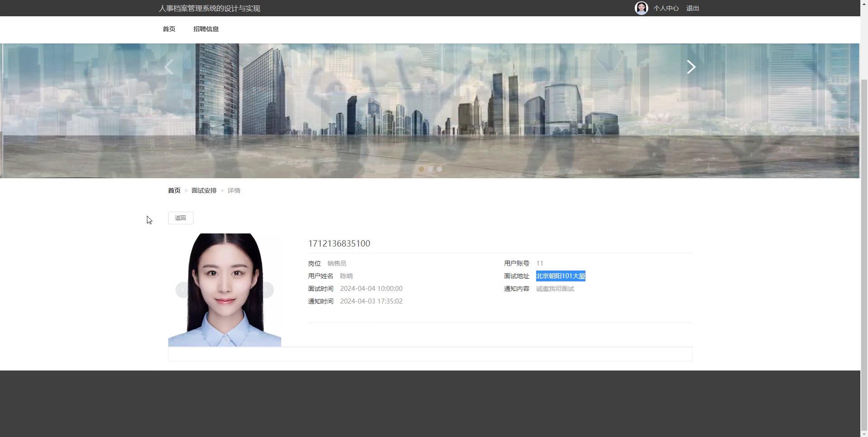Click the user name 陈晓

point(346,276)
